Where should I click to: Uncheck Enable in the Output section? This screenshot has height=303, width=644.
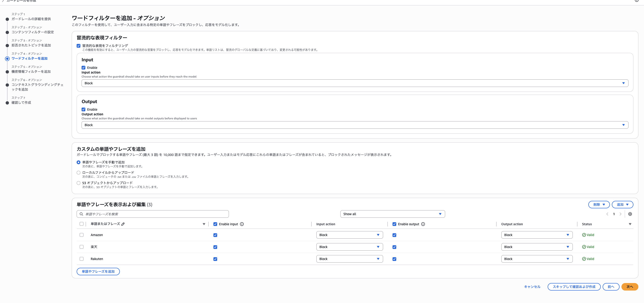coord(83,109)
